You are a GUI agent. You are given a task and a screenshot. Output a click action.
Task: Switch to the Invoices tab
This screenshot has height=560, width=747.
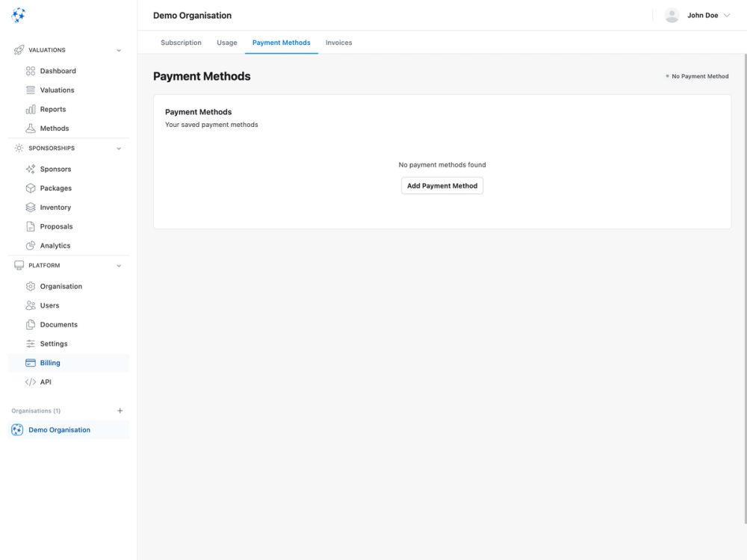(338, 43)
